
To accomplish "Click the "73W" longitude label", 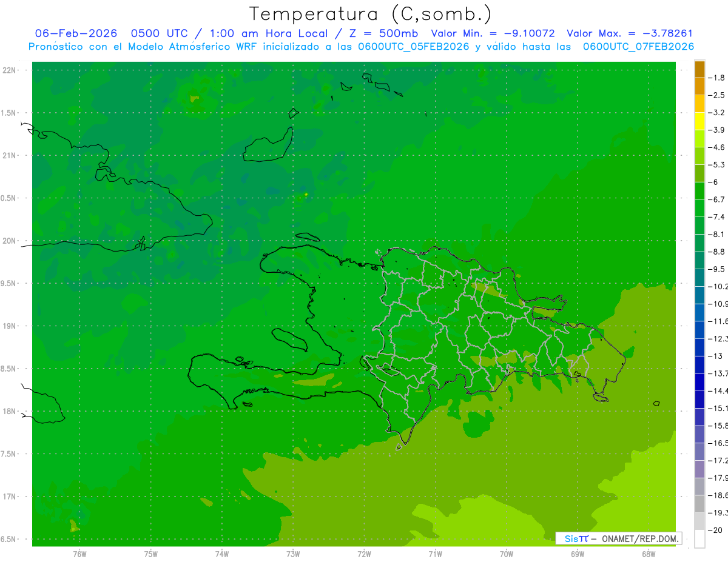I will (293, 554).
